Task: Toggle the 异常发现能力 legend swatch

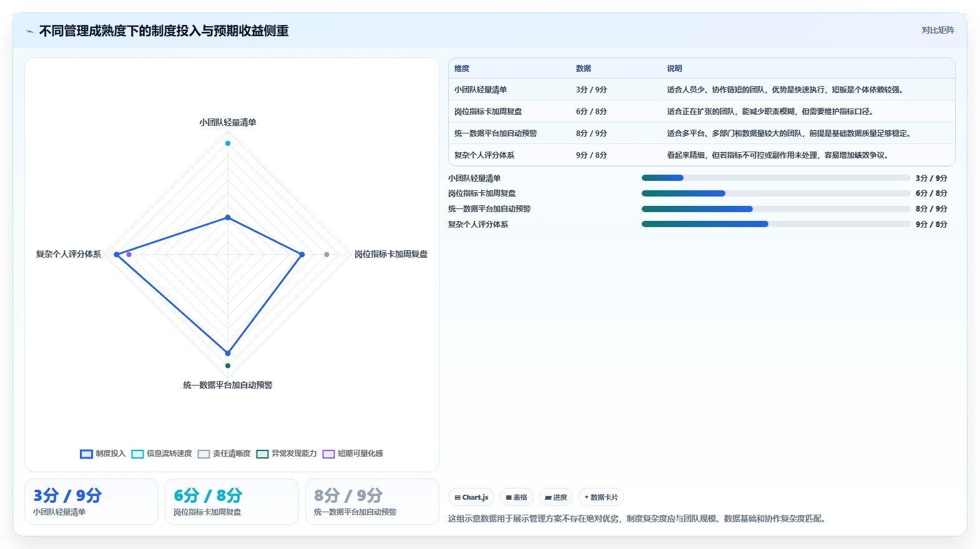Action: 263,454
